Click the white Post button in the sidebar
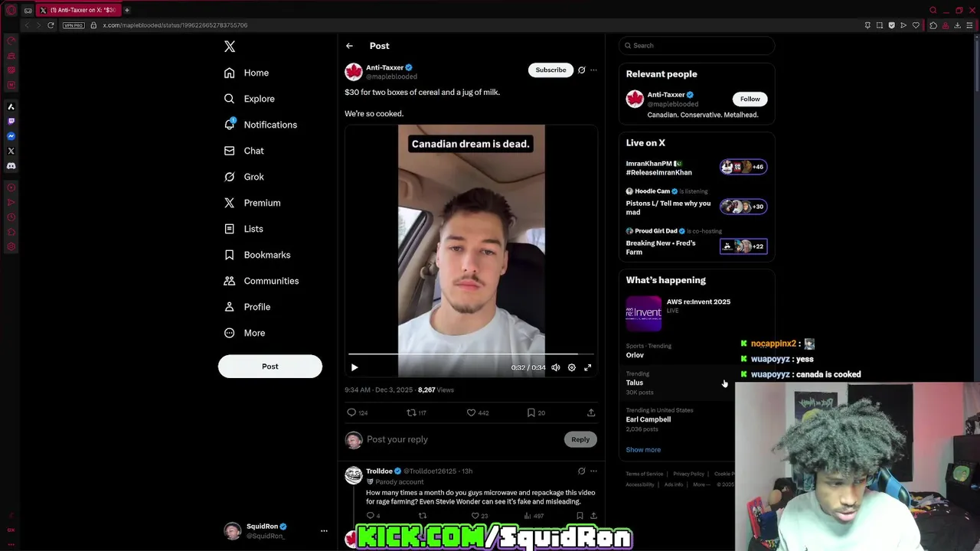980x551 pixels. (x=270, y=366)
